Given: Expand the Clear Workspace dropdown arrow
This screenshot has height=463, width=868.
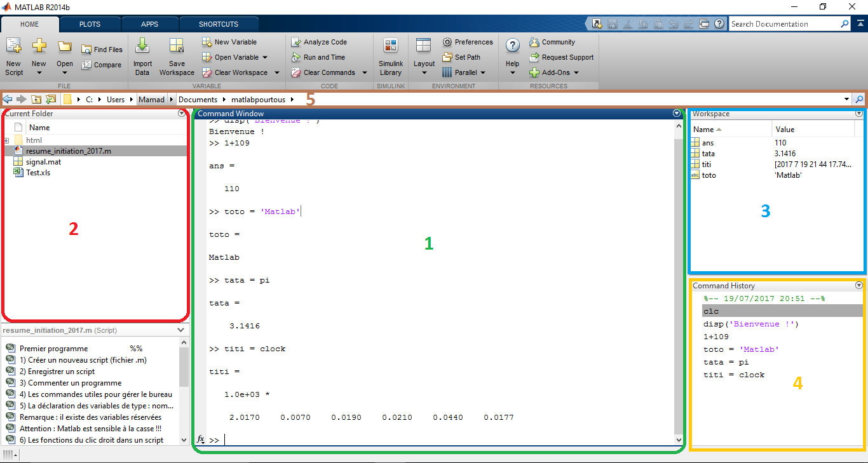Looking at the screenshot, I should pyautogui.click(x=277, y=72).
